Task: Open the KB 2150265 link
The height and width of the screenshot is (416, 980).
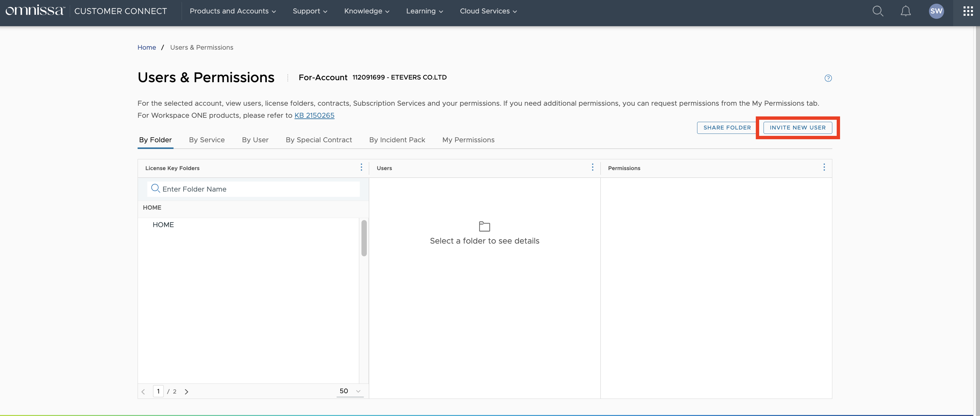Action: pos(314,115)
